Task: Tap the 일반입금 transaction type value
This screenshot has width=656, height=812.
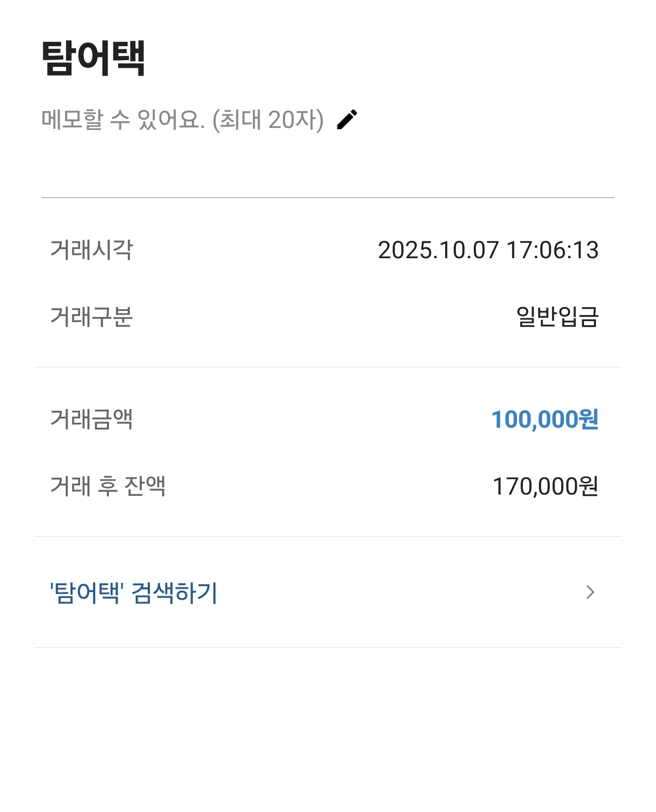Action: 557,317
